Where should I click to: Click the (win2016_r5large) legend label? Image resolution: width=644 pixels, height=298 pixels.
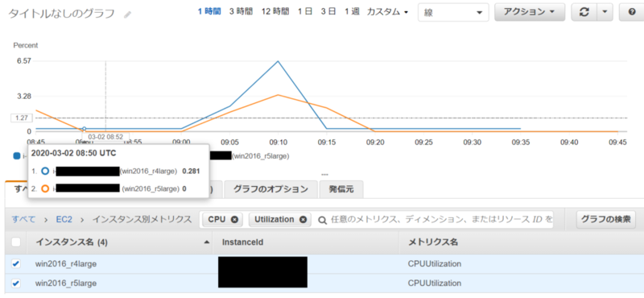click(261, 155)
